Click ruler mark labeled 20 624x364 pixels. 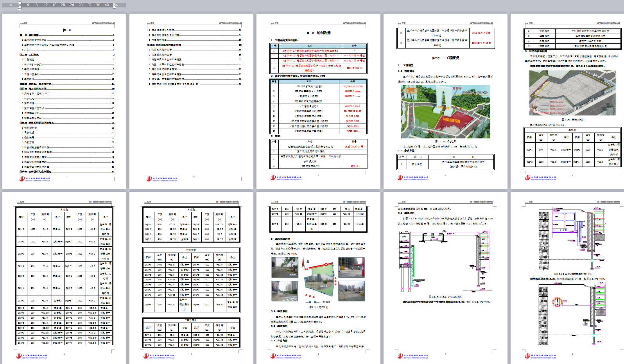point(63,5)
